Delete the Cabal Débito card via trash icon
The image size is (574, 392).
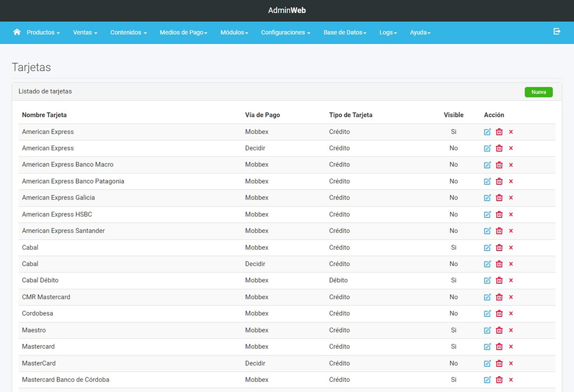(499, 281)
